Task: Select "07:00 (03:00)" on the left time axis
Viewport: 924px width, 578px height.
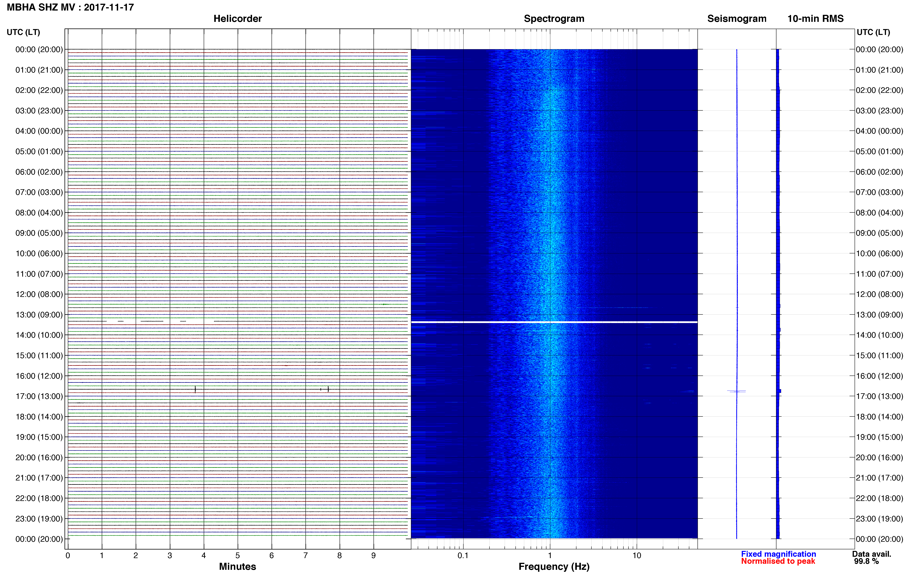Action: 39,192
